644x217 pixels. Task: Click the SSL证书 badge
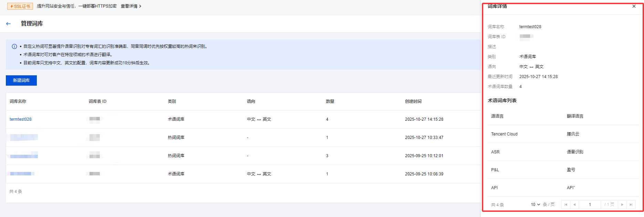click(x=20, y=6)
